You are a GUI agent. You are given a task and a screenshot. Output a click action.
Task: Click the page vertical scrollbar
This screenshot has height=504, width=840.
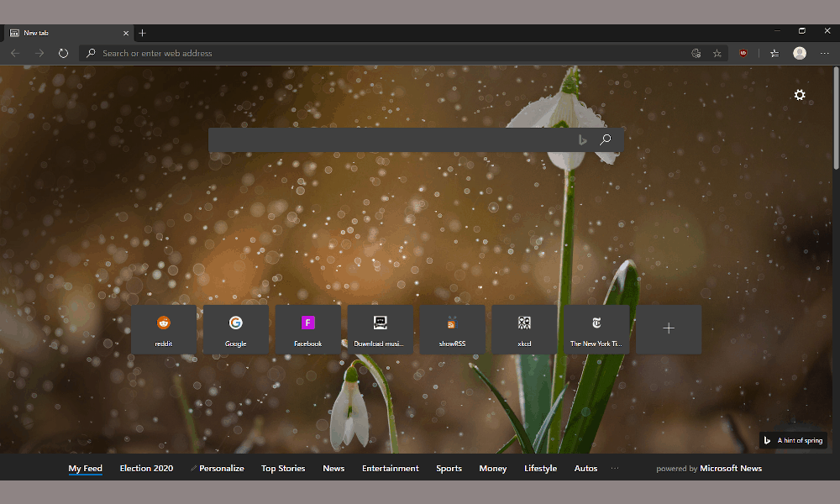(x=837, y=118)
